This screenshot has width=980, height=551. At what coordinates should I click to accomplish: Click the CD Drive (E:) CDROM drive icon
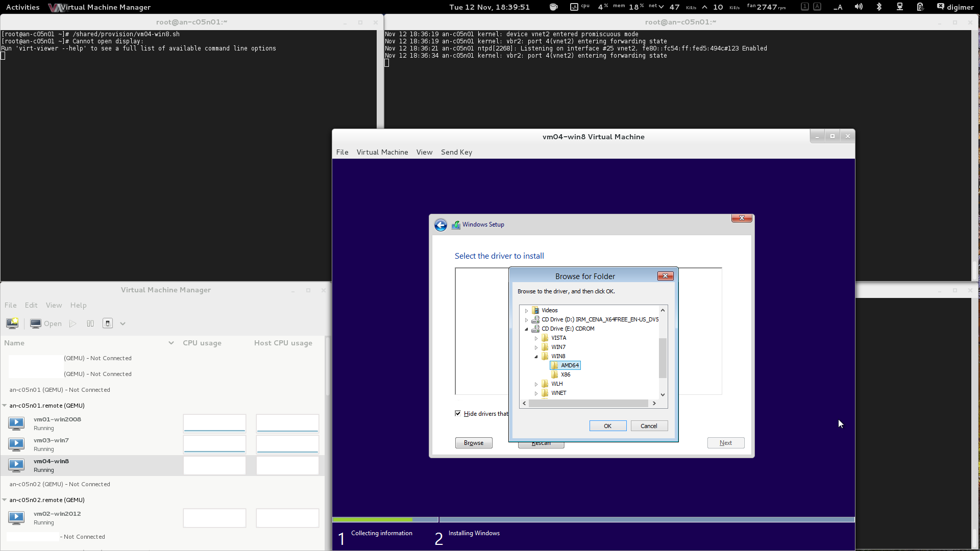[535, 329]
